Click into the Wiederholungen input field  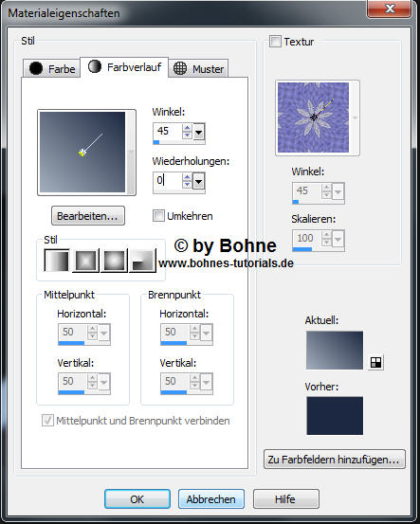coord(168,181)
